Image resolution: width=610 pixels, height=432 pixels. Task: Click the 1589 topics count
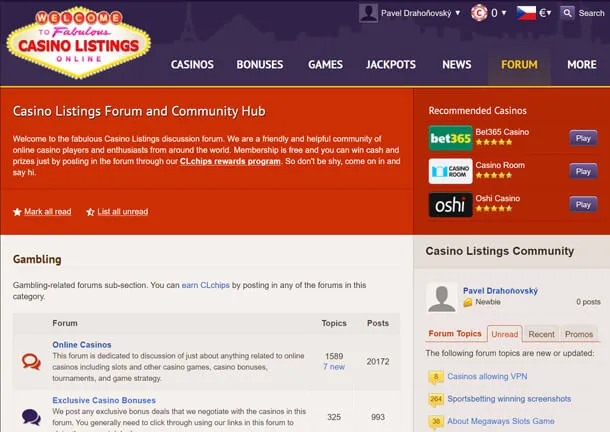(334, 356)
